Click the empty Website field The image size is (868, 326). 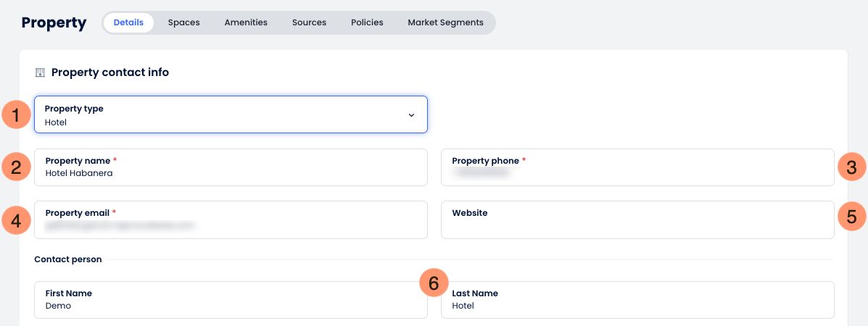pos(637,220)
